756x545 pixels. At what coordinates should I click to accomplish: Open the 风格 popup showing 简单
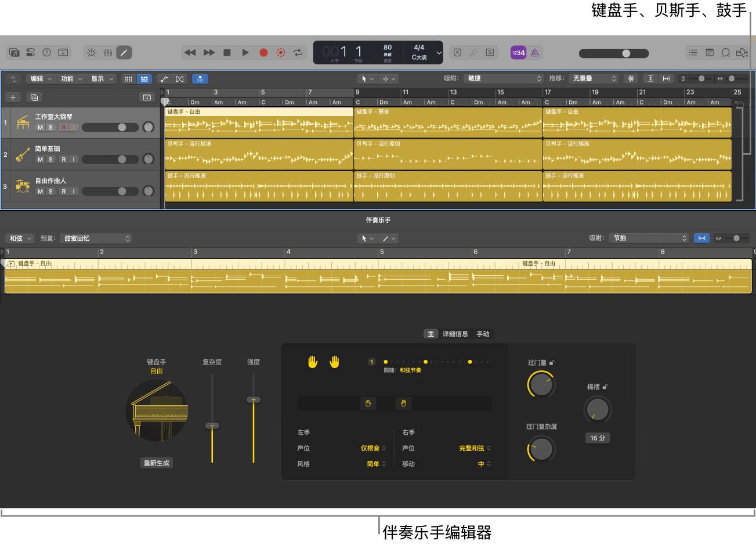point(376,464)
